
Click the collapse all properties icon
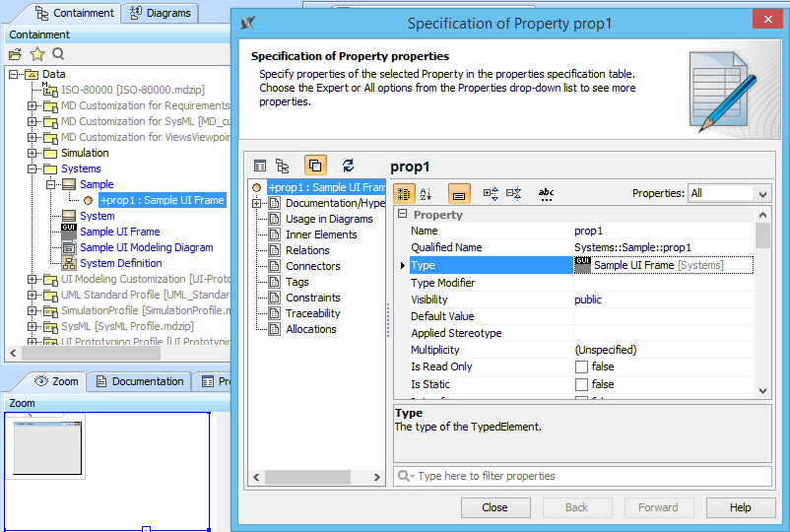[514, 193]
